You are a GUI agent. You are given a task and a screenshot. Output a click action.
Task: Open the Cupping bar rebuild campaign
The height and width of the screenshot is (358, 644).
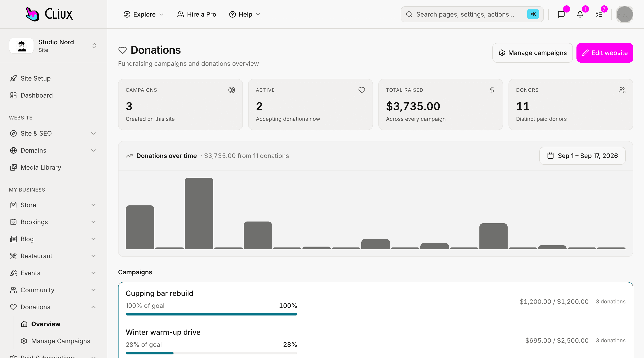pos(375,302)
